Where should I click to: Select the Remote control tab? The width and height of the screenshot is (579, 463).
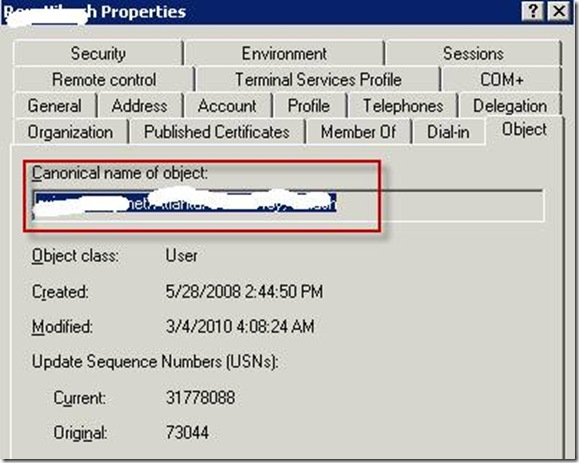104,80
